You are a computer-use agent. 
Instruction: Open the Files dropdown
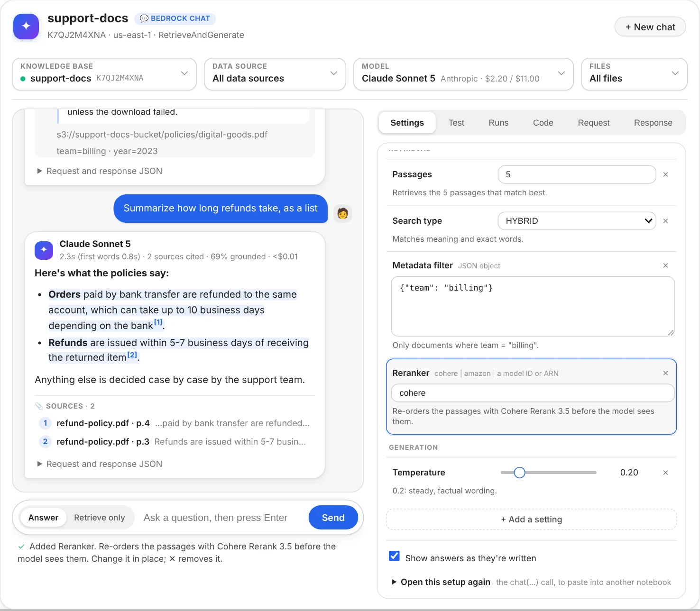[634, 74]
